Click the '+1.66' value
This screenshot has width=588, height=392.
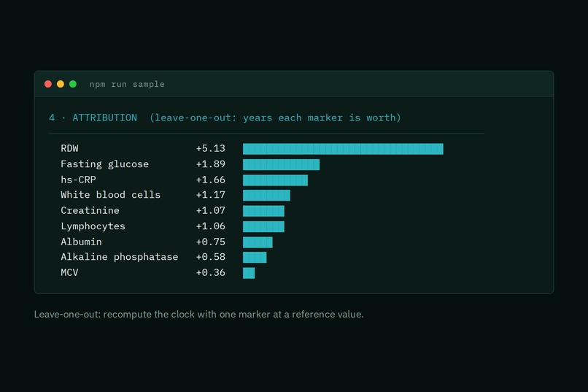(210, 180)
